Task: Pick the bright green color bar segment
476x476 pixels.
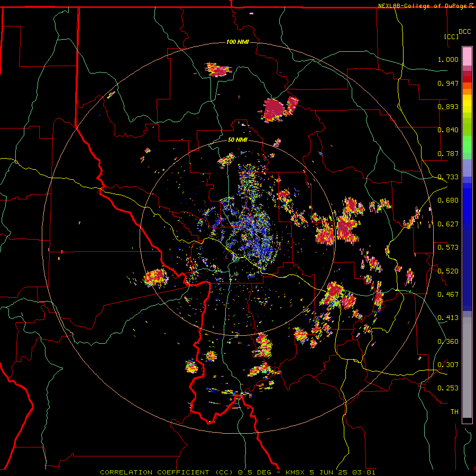Action: tap(467, 144)
